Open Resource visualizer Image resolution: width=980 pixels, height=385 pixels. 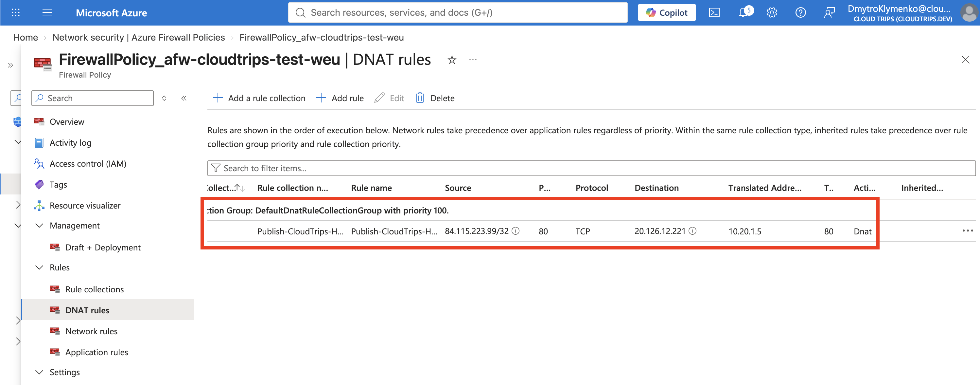click(85, 206)
